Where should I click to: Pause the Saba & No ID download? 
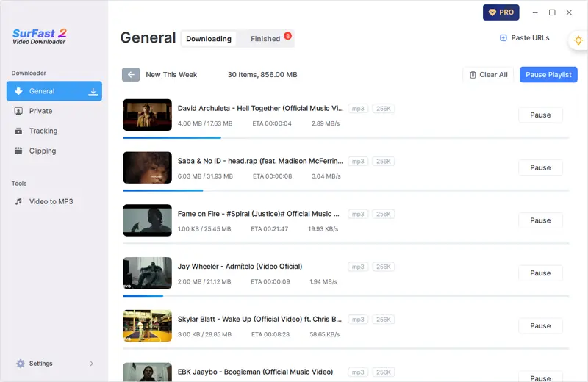coord(540,167)
